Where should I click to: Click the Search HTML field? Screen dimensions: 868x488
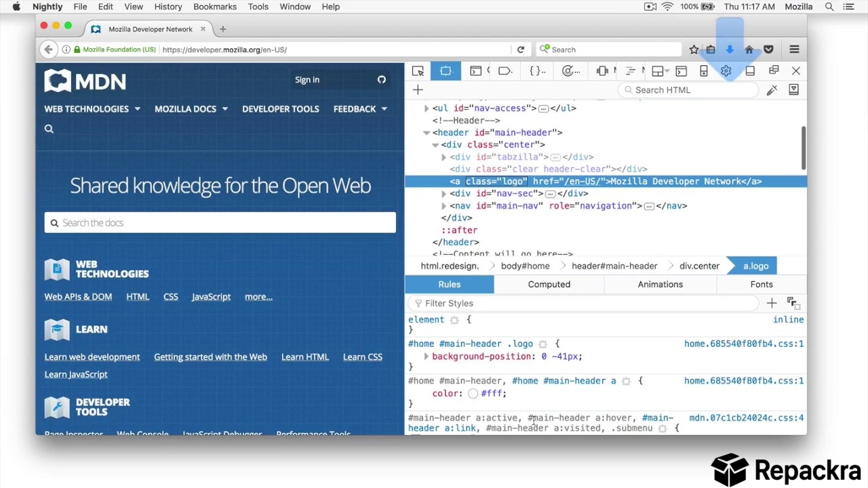tap(688, 90)
